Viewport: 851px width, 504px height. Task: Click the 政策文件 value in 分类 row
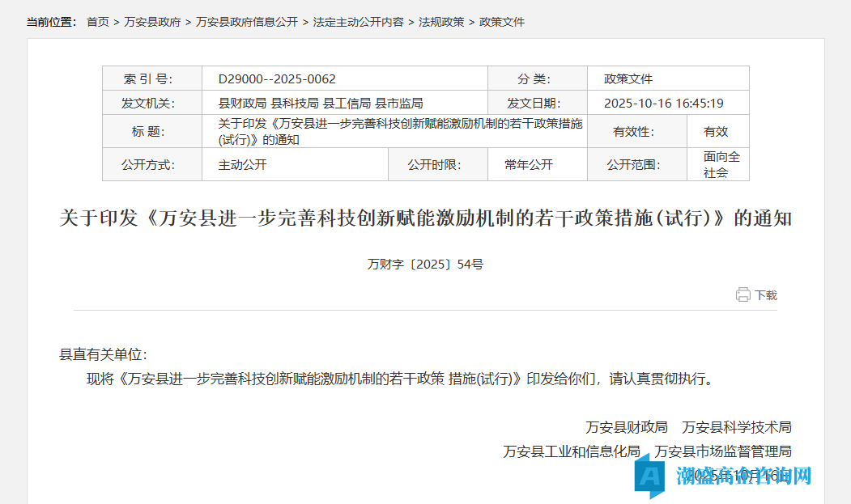pos(628,79)
